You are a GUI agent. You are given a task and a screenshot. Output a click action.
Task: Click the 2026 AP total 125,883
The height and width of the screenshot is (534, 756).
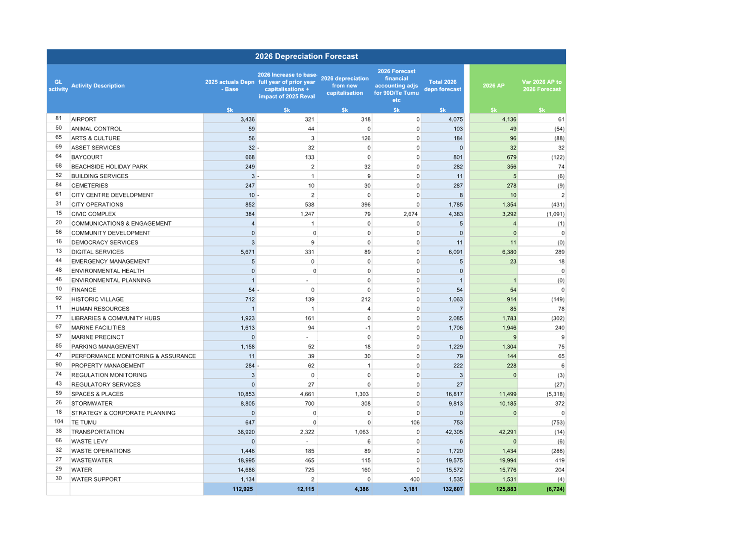pos(506,489)
